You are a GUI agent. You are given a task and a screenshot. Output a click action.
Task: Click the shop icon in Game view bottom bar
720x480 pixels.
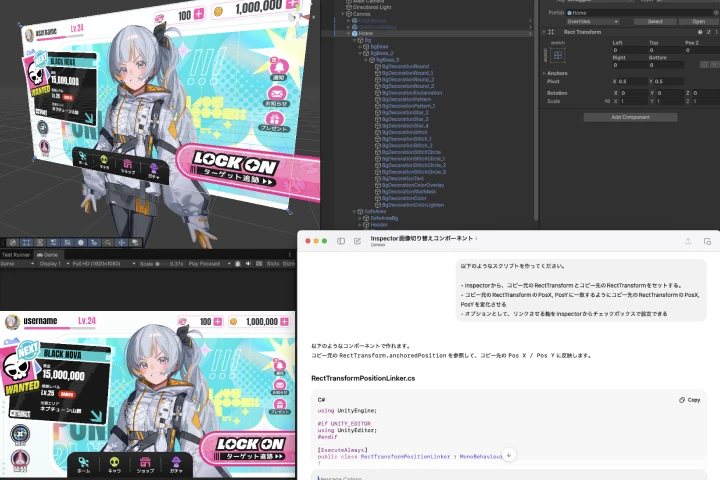click(145, 464)
